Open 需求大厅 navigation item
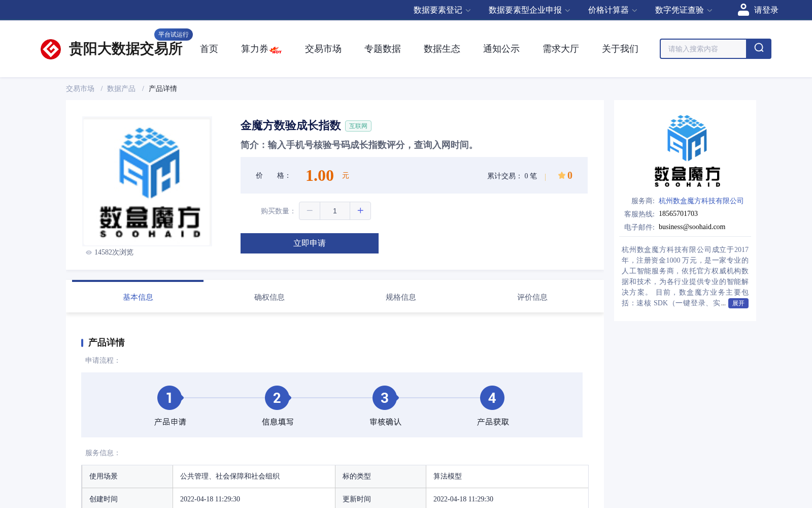 coord(561,49)
